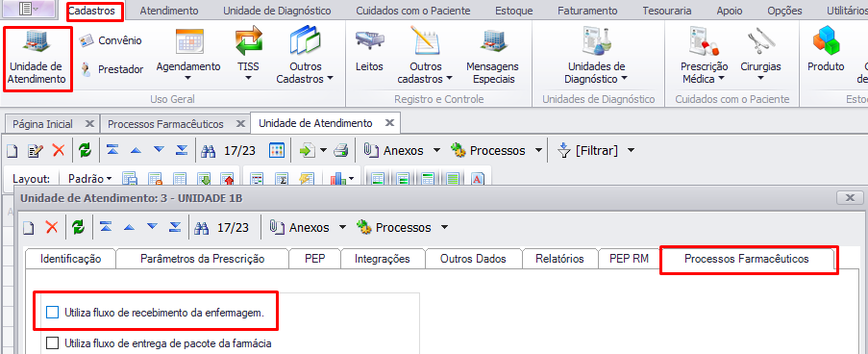Screen dimensions: 868x354
Task: Open Unidade de Atendimento in the ribbon
Action: [37, 58]
